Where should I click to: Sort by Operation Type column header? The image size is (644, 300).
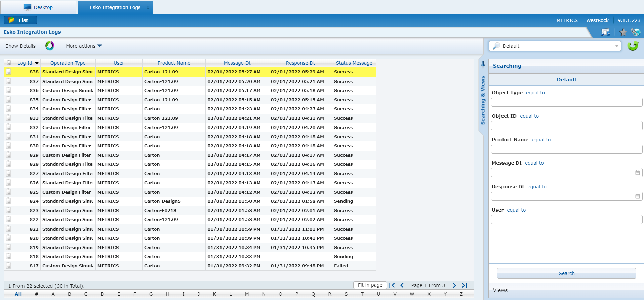tap(68, 63)
